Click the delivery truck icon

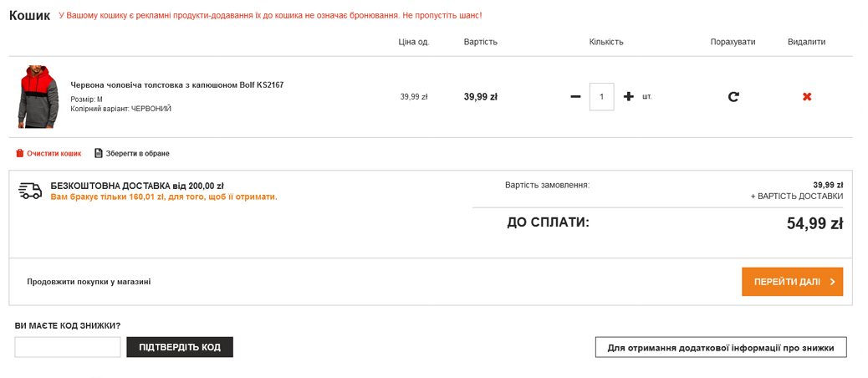(30, 192)
